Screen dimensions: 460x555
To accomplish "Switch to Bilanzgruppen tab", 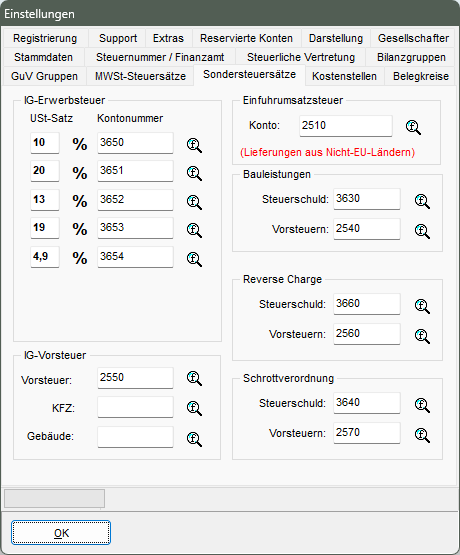I will click(x=411, y=57).
